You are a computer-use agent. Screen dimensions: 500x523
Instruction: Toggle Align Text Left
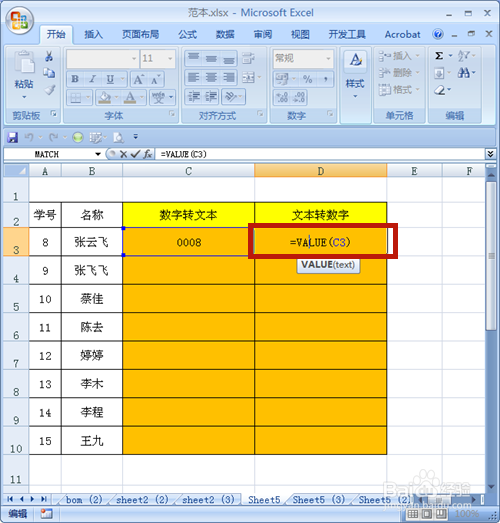(193, 77)
